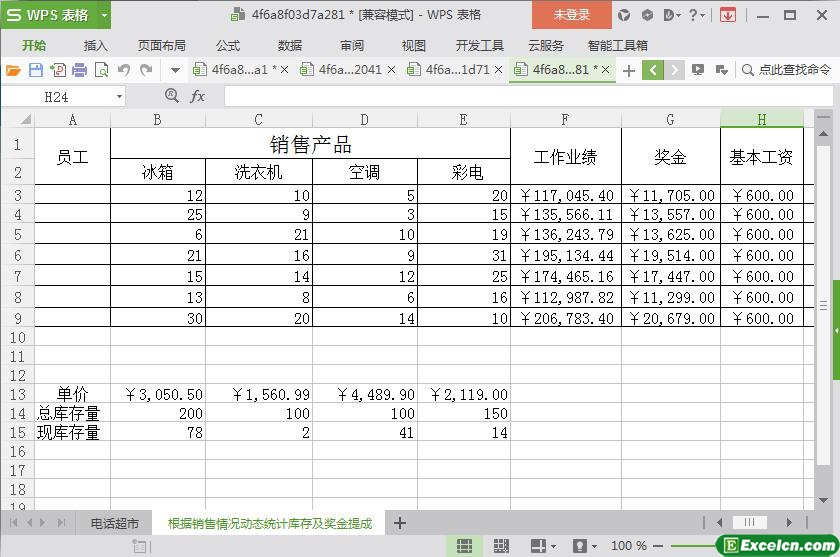Open the Name Box dropdown arrow
840x557 pixels.
pos(119,97)
